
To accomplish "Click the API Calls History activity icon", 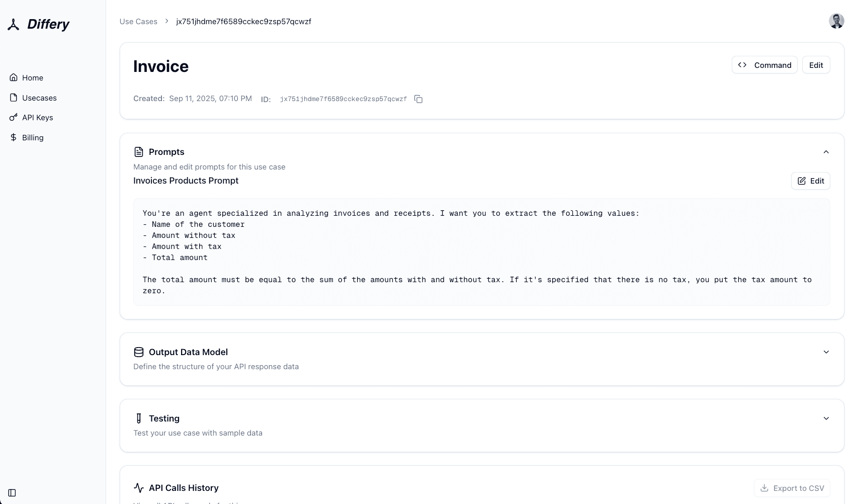I will [139, 488].
